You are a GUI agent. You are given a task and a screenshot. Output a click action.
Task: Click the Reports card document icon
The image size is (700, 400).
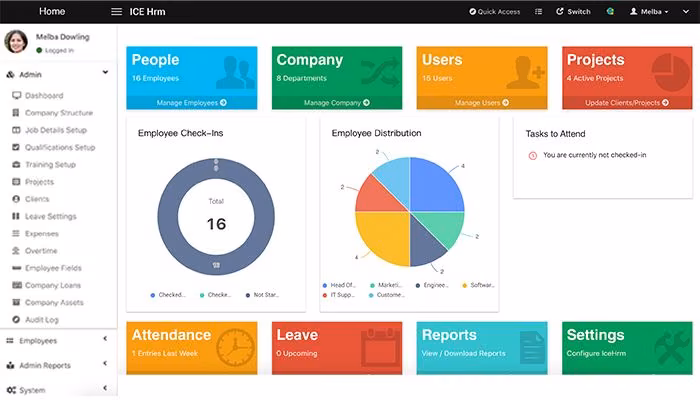pos(532,347)
